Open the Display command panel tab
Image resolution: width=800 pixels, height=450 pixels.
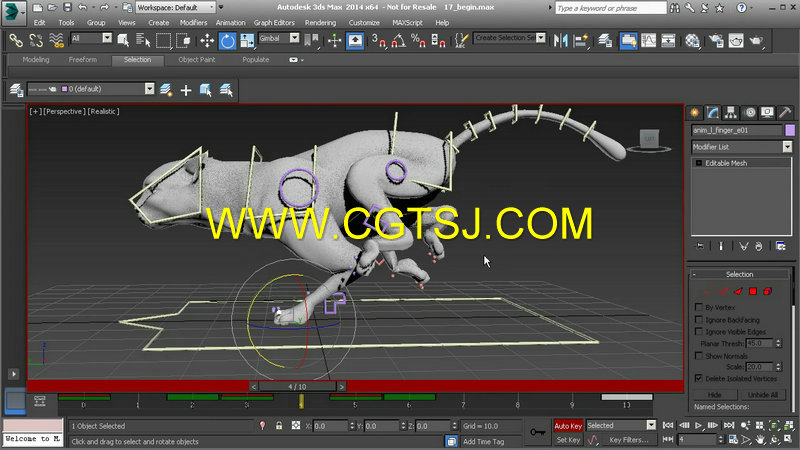[x=767, y=112]
